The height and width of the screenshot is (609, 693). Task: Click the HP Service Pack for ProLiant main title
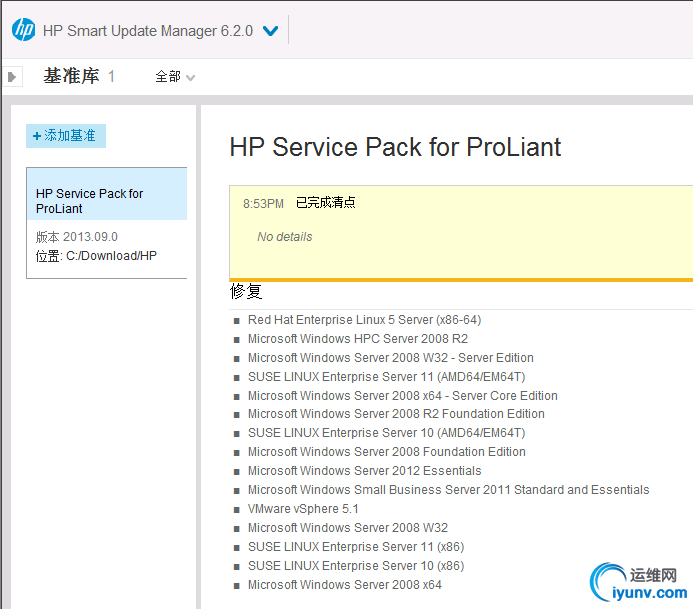[395, 147]
